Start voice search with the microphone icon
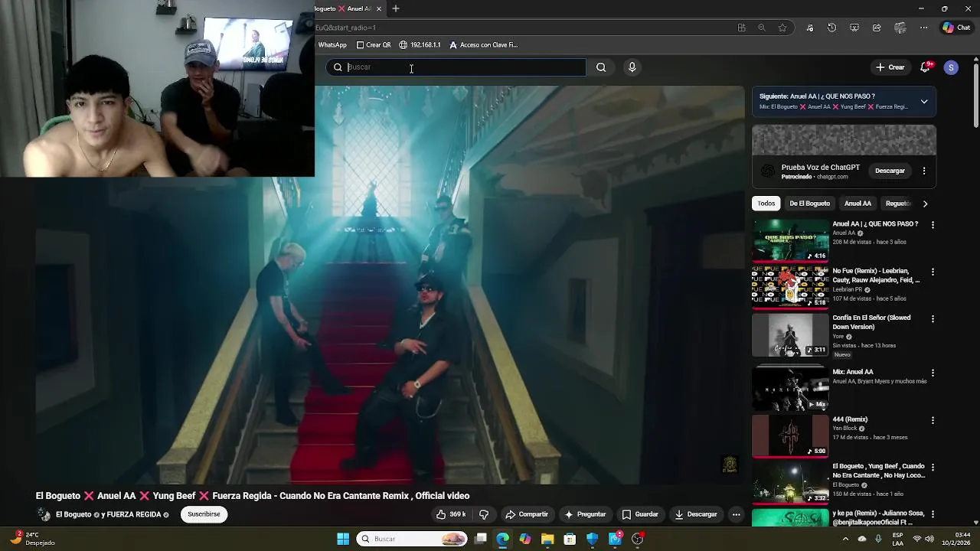 (x=632, y=67)
